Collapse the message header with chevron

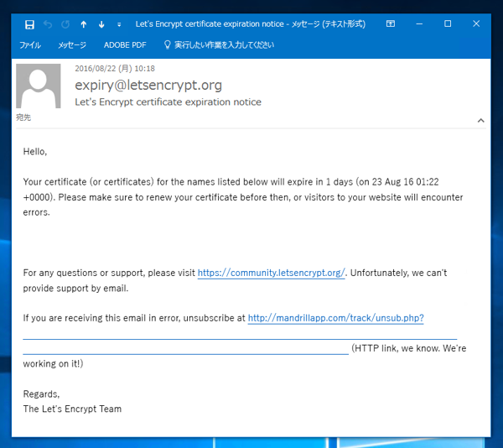click(x=480, y=120)
